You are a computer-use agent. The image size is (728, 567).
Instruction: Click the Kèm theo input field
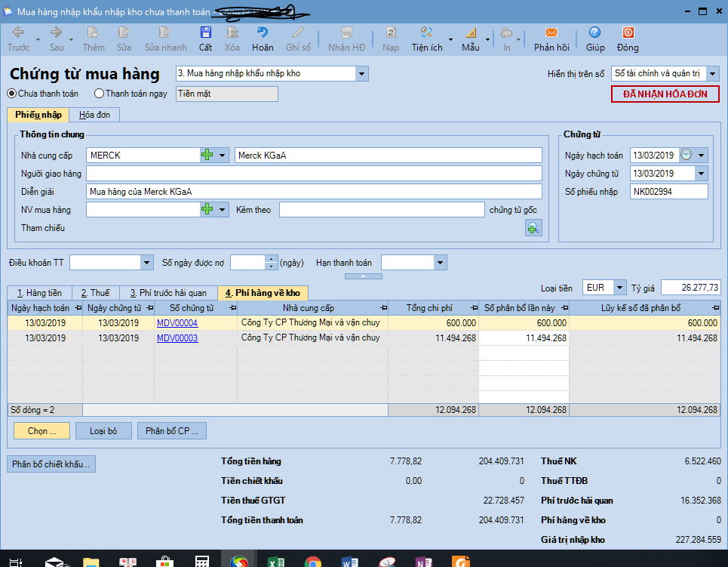coord(382,210)
